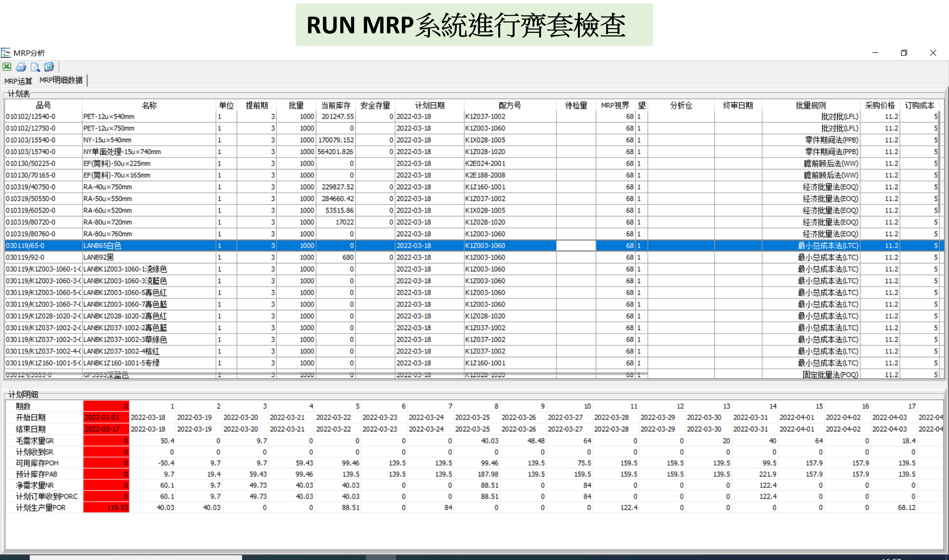
Task: Open print preview magnifier icon
Action: pyautogui.click(x=35, y=67)
